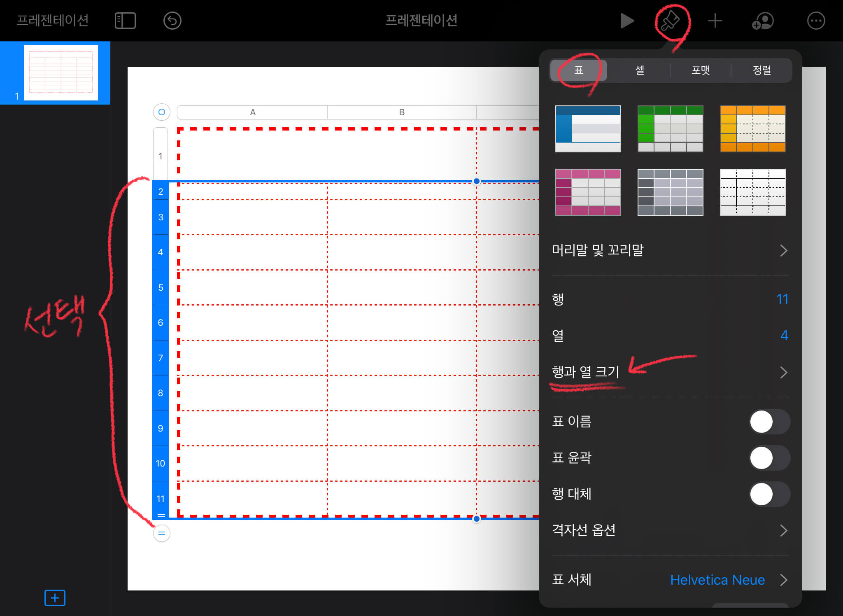This screenshot has width=843, height=616.
Task: Open the Collaborate people icon
Action: point(762,21)
